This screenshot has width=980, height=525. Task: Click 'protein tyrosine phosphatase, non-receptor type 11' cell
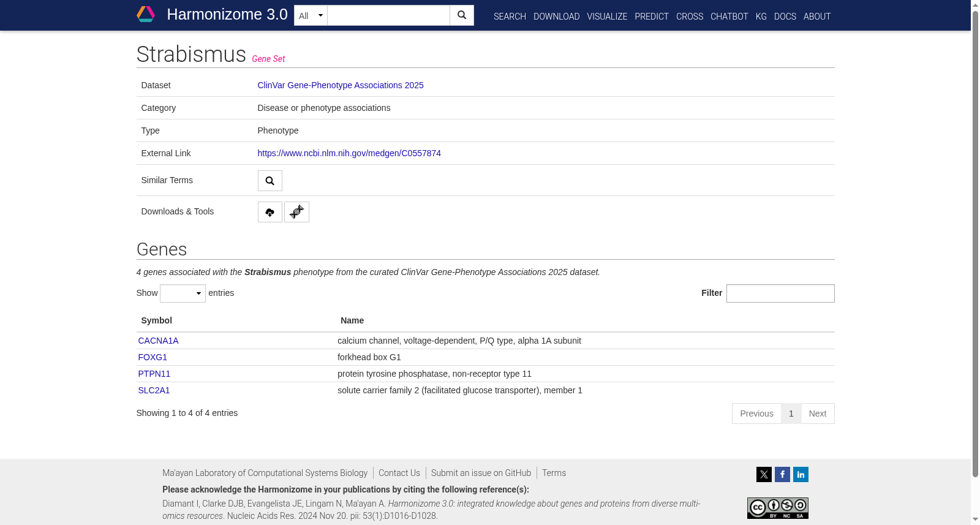point(434,374)
